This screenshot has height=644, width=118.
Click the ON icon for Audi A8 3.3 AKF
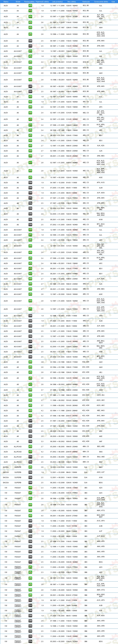(x=30, y=441)
